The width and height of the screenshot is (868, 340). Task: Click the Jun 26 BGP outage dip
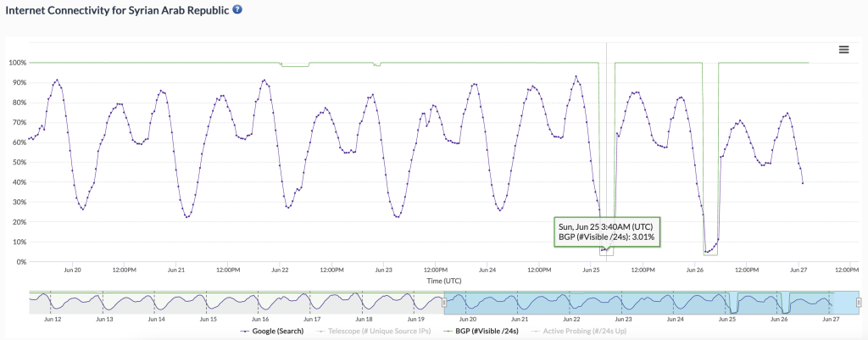point(710,251)
